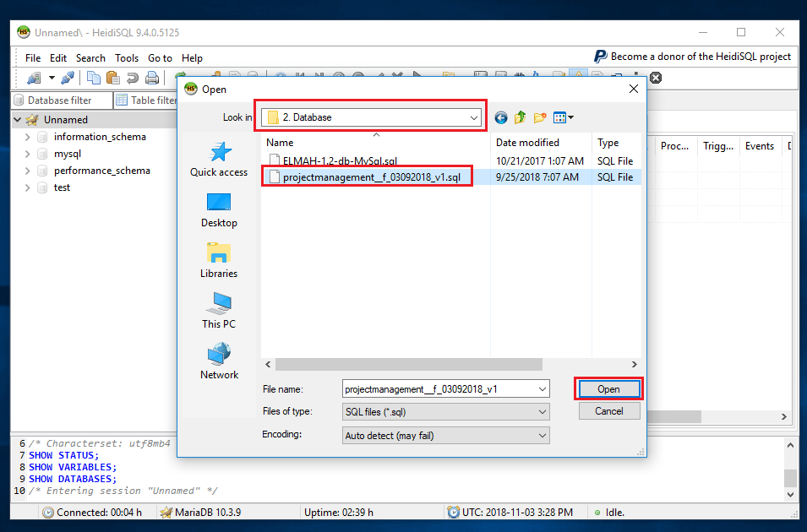The width and height of the screenshot is (807, 532).
Task: Open the File name dropdown arrow
Action: (542, 389)
